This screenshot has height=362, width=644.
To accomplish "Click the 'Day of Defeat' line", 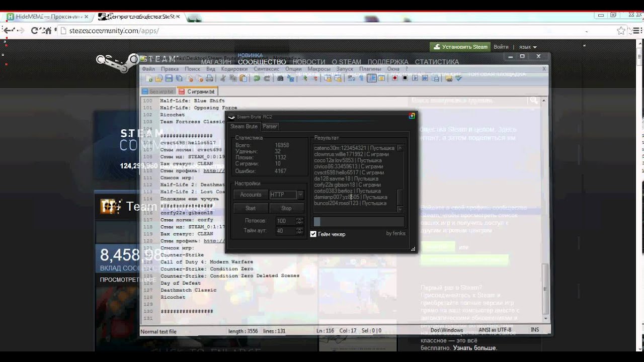I will click(x=180, y=283).
